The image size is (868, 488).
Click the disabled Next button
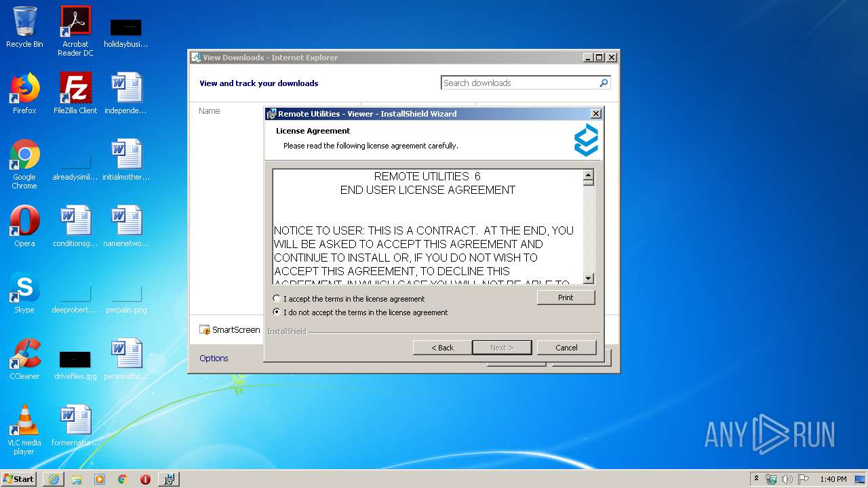click(502, 348)
